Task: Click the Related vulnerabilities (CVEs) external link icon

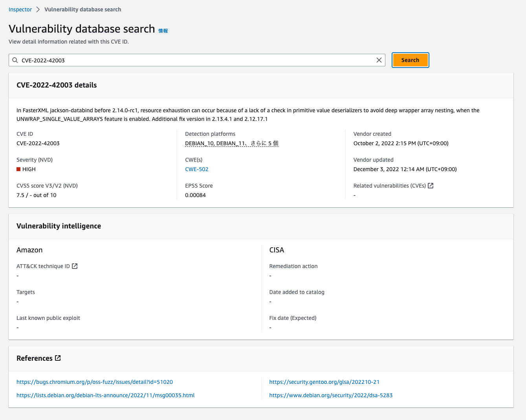Action: [431, 185]
